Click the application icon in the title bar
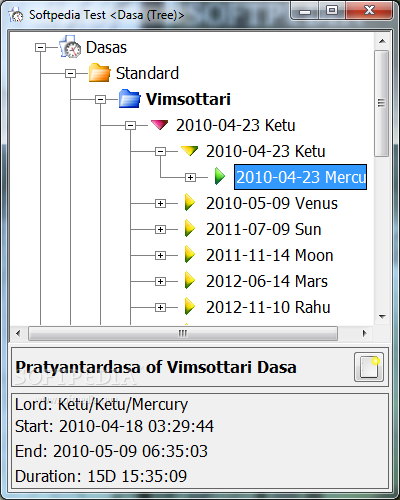 pos(16,15)
